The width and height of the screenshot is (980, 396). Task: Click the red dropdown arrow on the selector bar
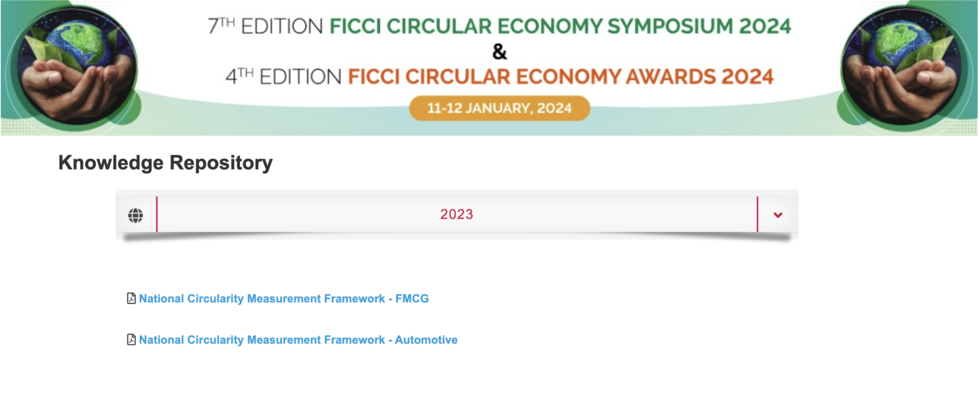pyautogui.click(x=777, y=215)
